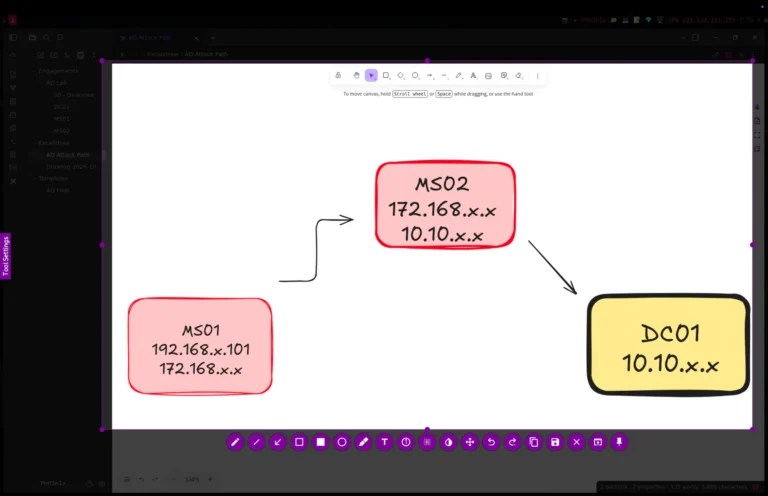Viewport: 768px width, 496px height.
Task: Select the Excalidraw hand pan tool
Action: 356,75
